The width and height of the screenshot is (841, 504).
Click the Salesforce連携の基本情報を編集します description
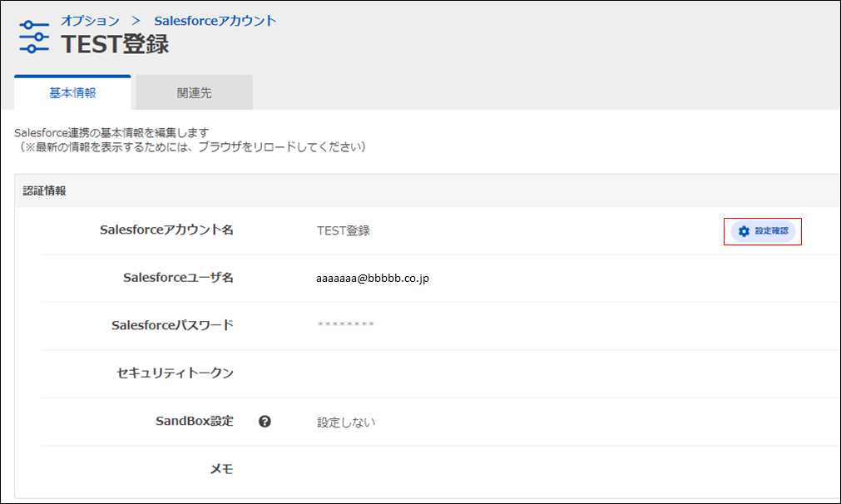(x=111, y=132)
